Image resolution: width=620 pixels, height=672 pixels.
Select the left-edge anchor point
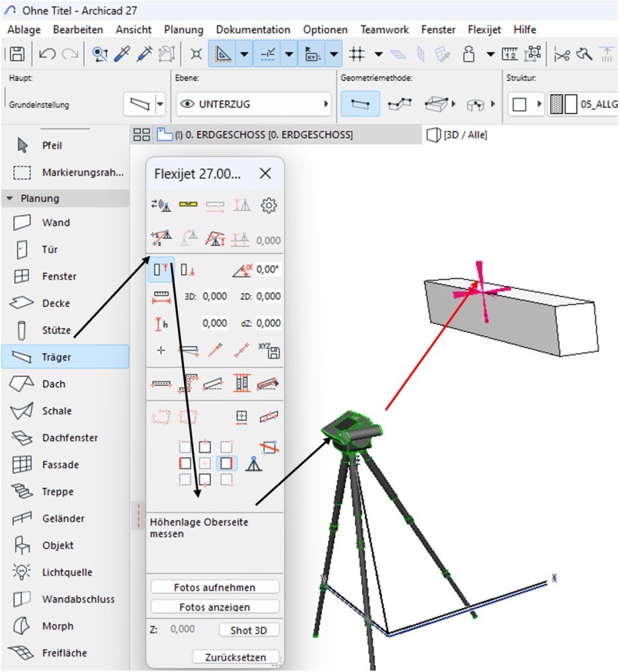pos(185,463)
